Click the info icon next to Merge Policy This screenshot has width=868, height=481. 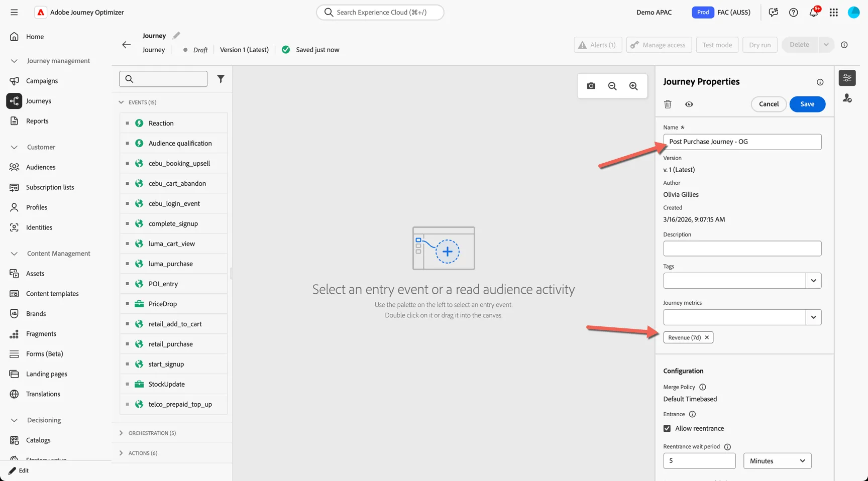703,387
